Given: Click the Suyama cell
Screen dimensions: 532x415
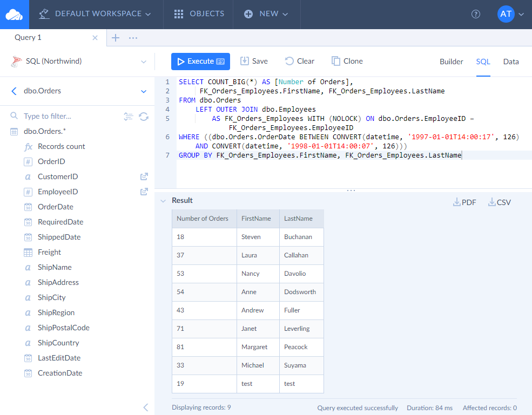Looking at the screenshot, I should coord(301,365).
